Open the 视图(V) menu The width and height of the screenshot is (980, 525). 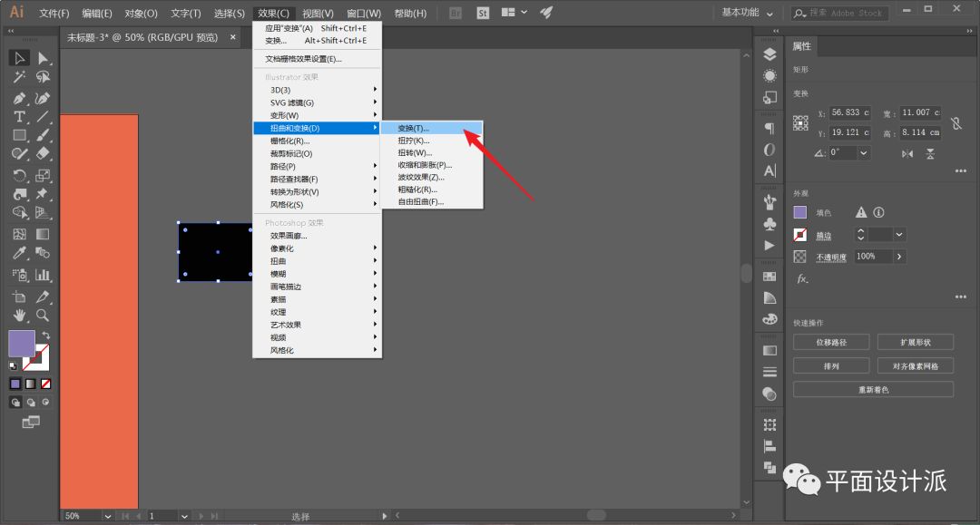coord(318,14)
